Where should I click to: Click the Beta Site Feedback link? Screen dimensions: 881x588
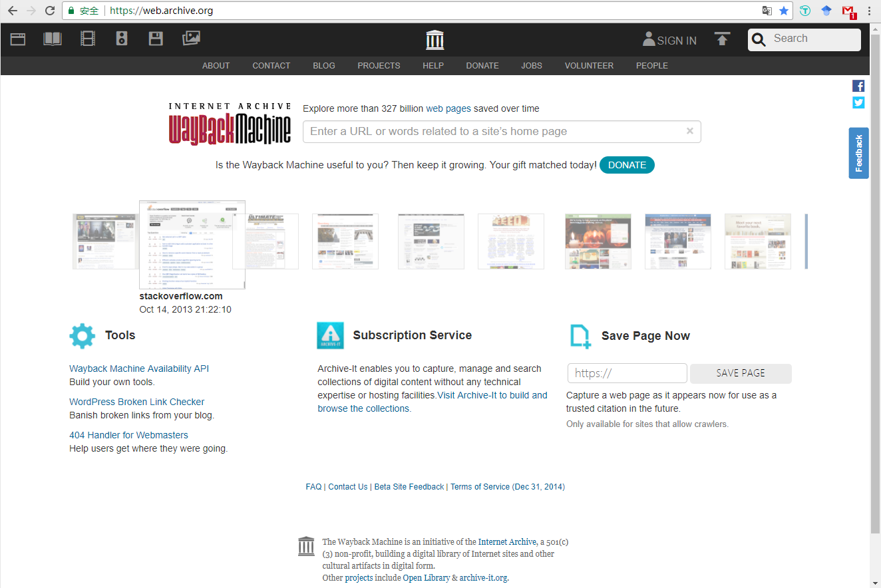click(x=409, y=487)
